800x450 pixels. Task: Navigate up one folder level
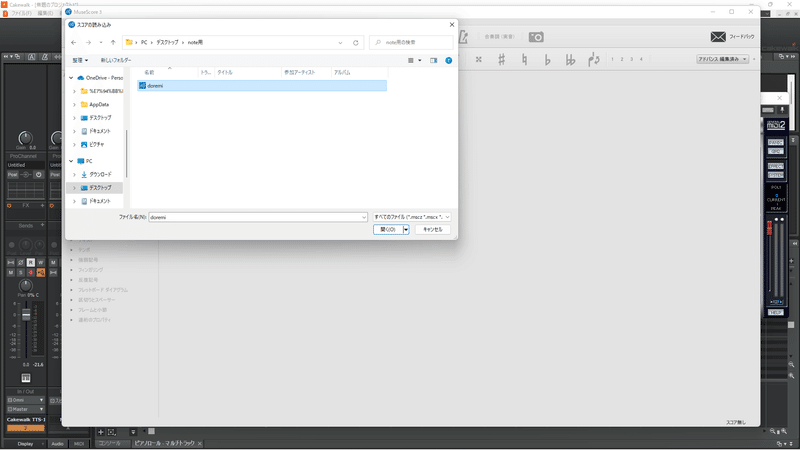[113, 42]
